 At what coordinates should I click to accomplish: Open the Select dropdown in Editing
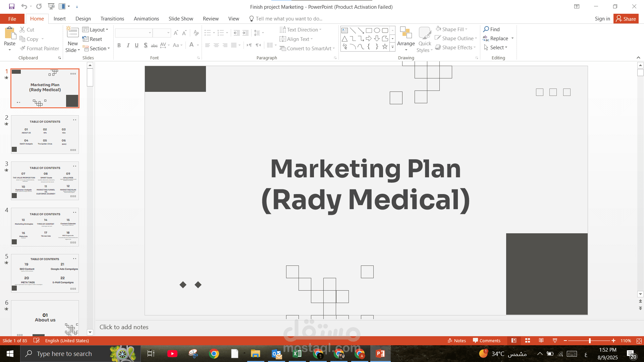[x=495, y=47]
